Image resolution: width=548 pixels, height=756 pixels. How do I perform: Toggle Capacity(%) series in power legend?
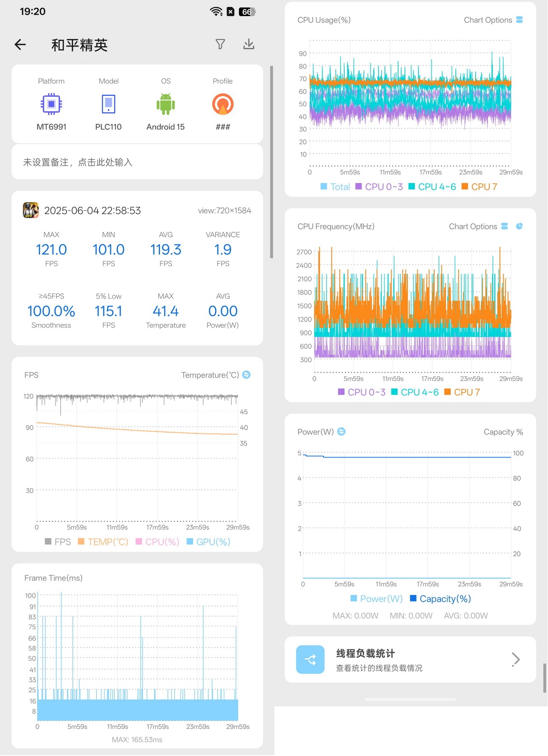pyautogui.click(x=440, y=598)
